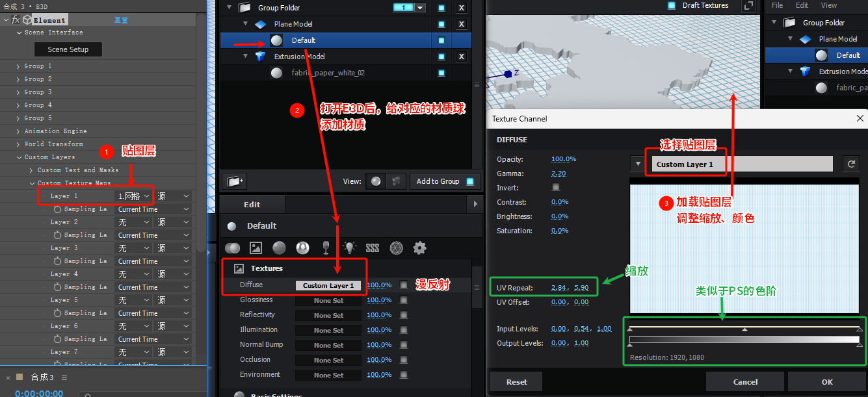Image resolution: width=868 pixels, height=397 pixels.
Task: Cancel the Texture Channel dialog
Action: coord(745,382)
